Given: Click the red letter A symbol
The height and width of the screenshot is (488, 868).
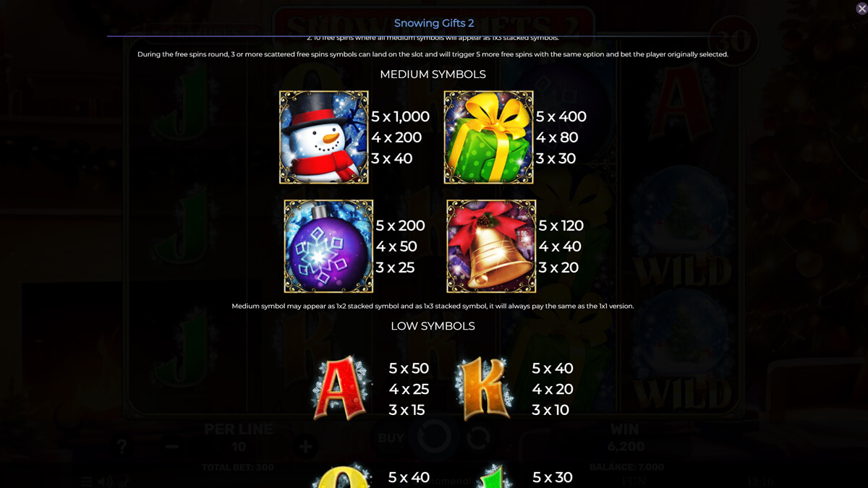Looking at the screenshot, I should point(341,388).
